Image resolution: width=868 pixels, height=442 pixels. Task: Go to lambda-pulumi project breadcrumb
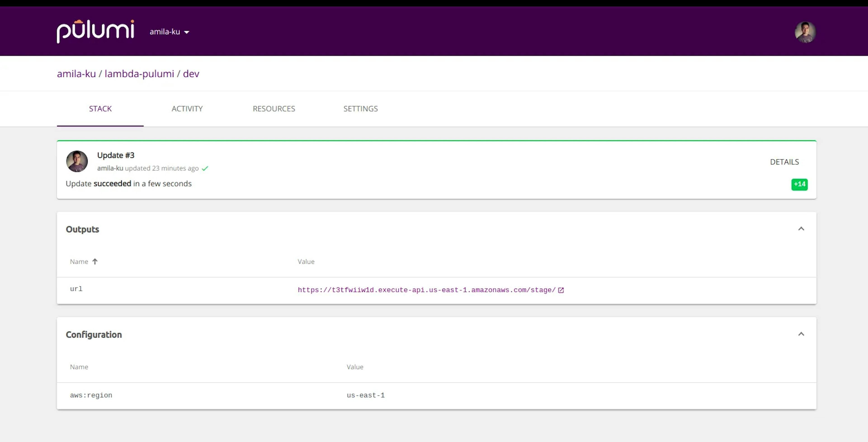click(139, 74)
